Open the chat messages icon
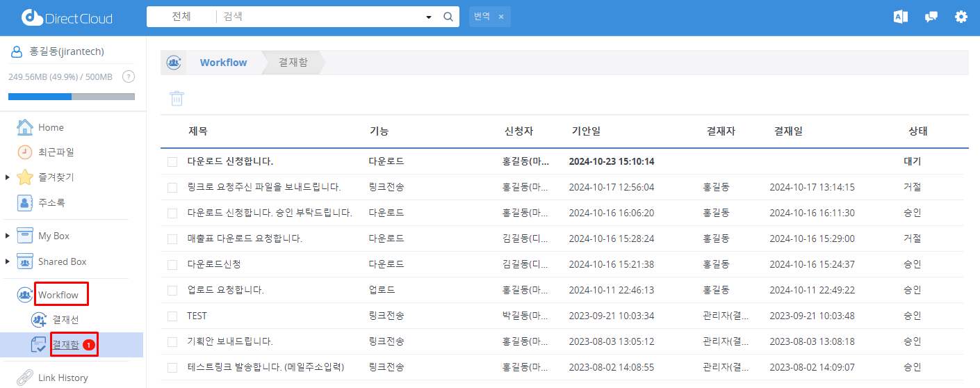The width and height of the screenshot is (980, 388). tap(931, 17)
